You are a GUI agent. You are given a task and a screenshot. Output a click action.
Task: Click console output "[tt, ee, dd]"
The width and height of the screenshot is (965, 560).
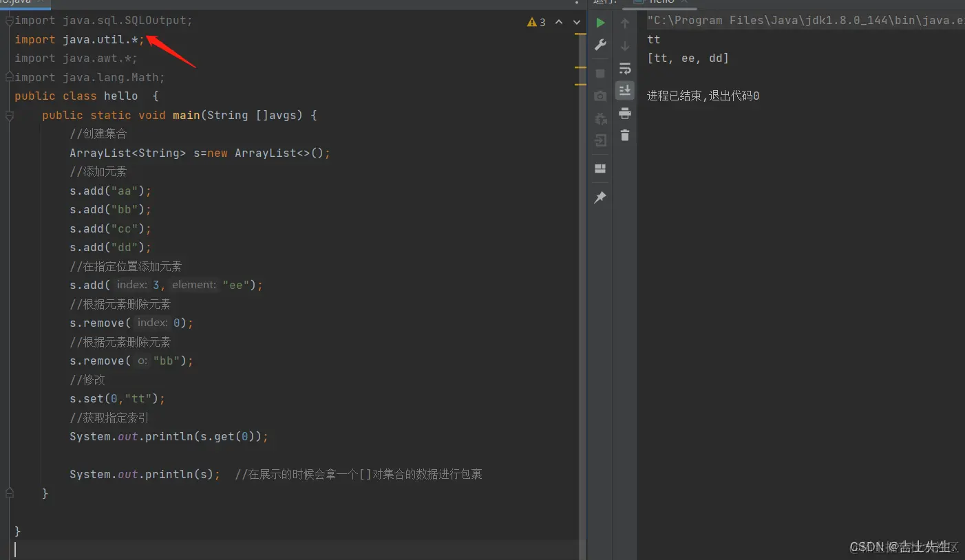tap(688, 58)
